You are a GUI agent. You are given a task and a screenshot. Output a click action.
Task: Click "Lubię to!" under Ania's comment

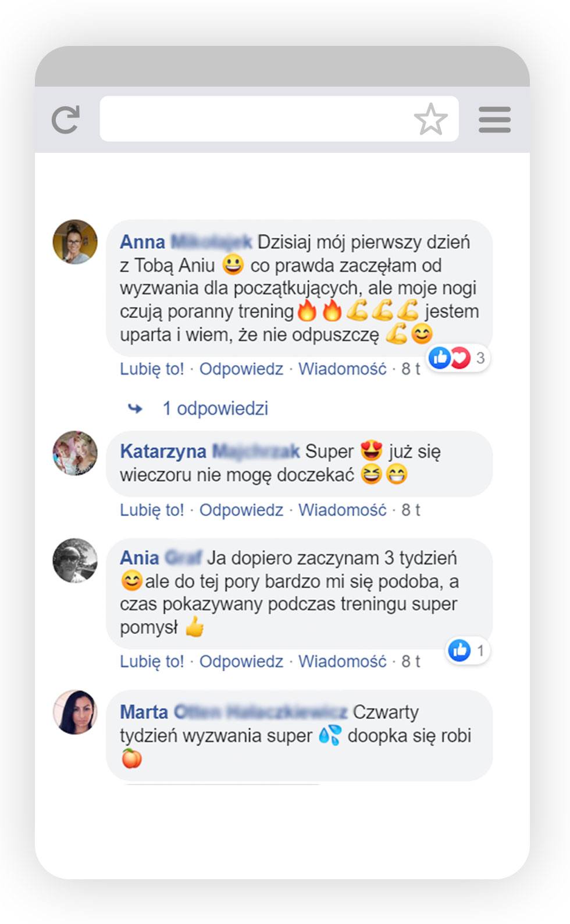152,661
